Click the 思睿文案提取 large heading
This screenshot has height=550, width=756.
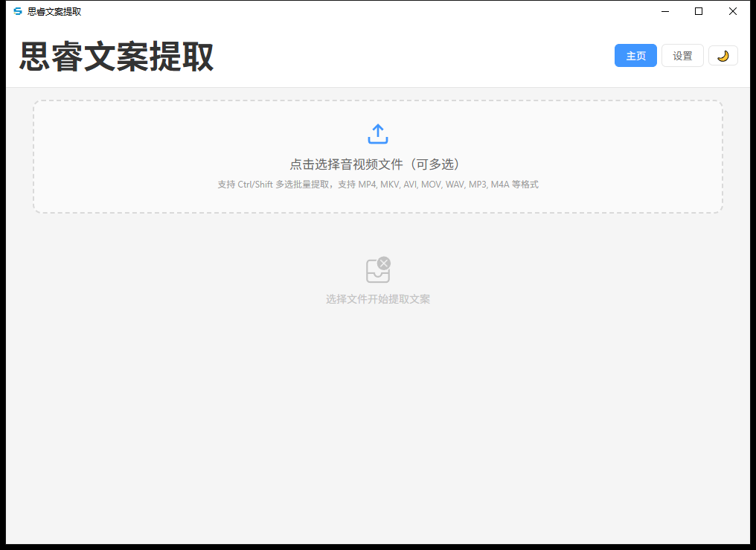116,57
